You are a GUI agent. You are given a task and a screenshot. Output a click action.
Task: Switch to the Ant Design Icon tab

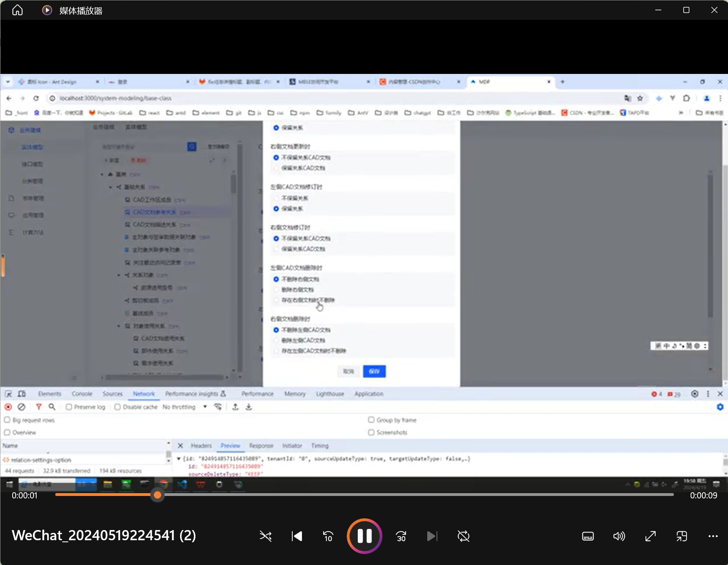(59, 82)
